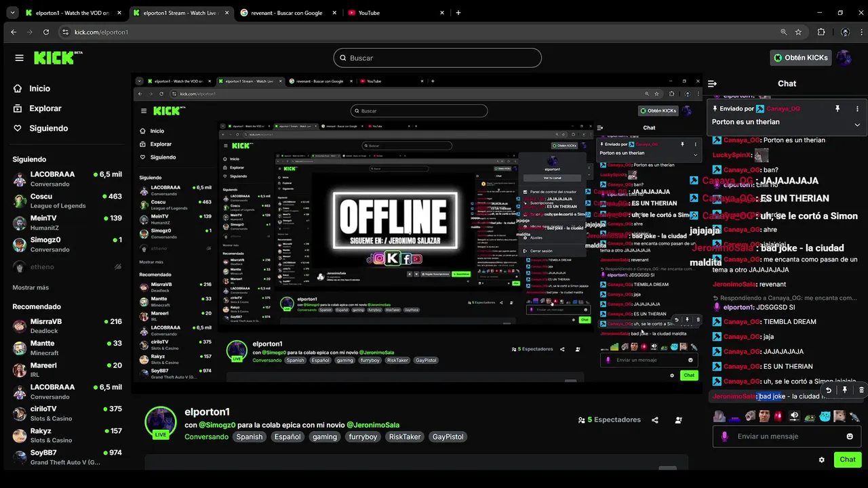Open Rakyz Slots & Casino channel
The image size is (868, 488).
pyautogui.click(x=67, y=435)
